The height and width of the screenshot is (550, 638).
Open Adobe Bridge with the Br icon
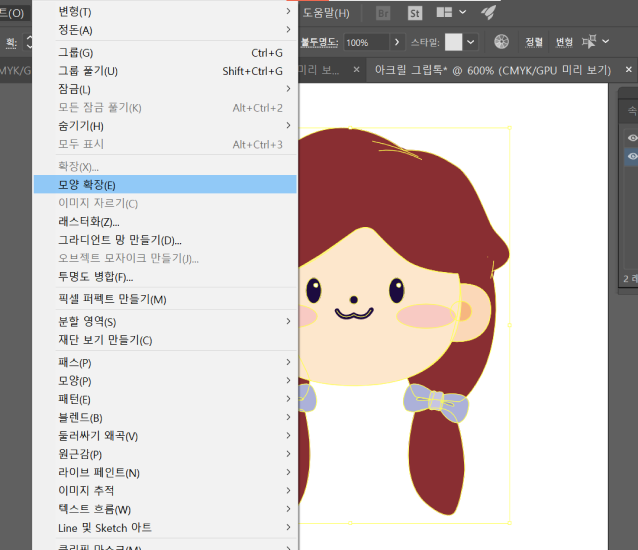click(384, 13)
